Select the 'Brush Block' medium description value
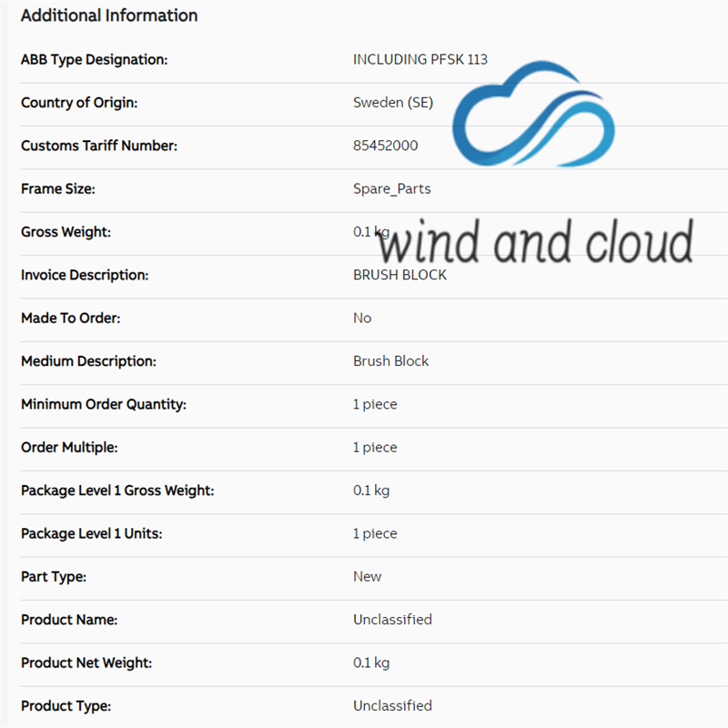 [391, 361]
